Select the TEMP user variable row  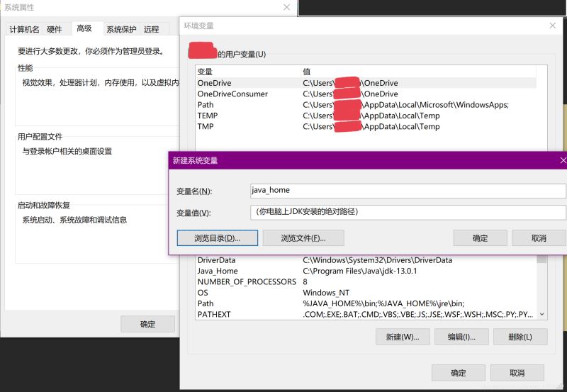tap(366, 116)
